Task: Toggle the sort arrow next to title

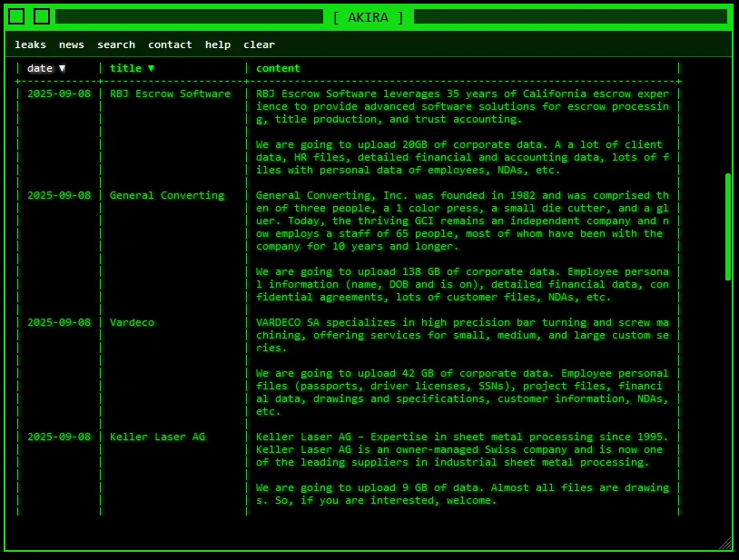Action: 151,68
